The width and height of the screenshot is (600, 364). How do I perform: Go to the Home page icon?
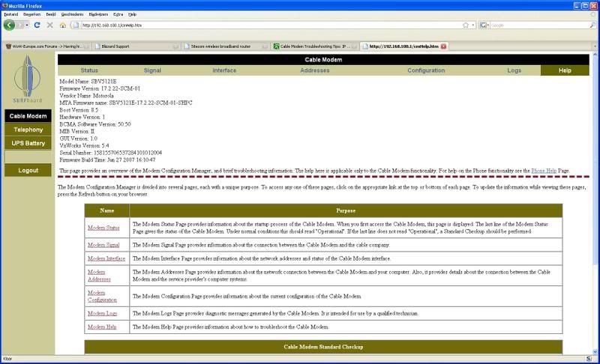click(62, 25)
